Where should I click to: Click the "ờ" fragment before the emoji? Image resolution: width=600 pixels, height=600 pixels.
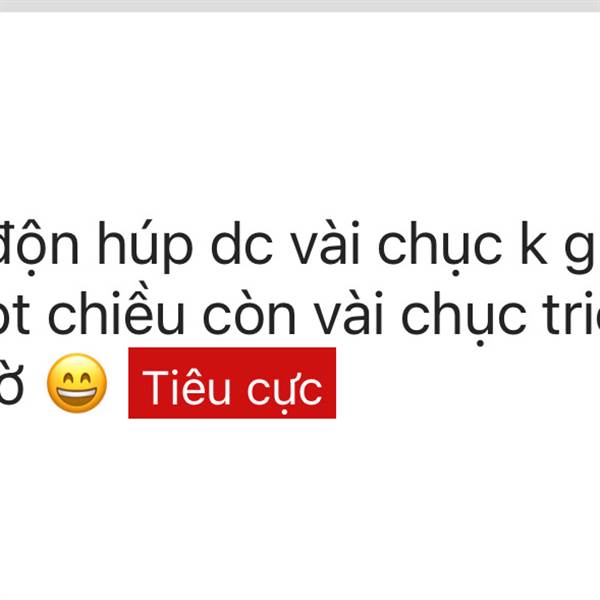tap(11, 383)
